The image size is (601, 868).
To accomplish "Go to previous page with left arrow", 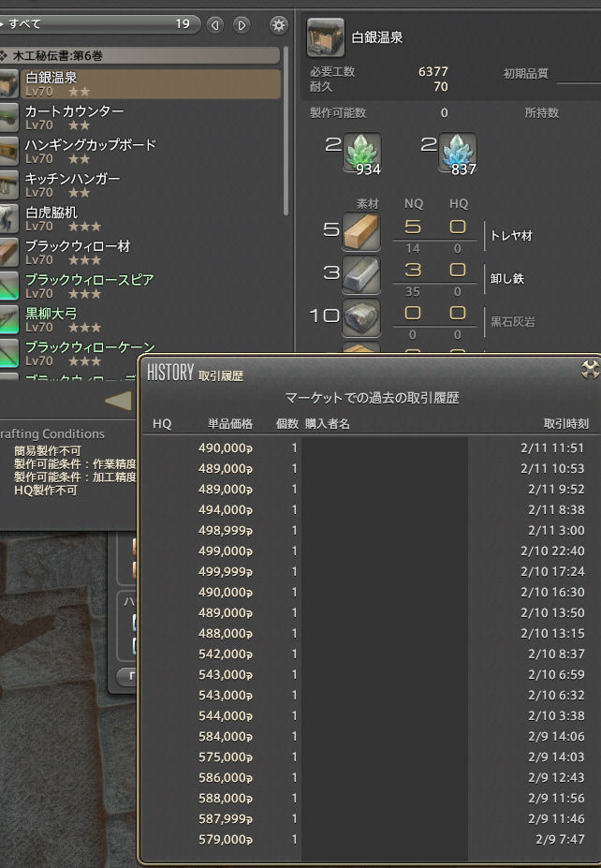I will point(215,25).
